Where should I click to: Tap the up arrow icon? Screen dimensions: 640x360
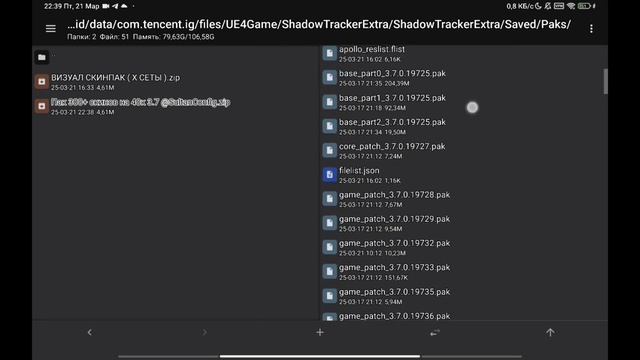click(x=550, y=332)
